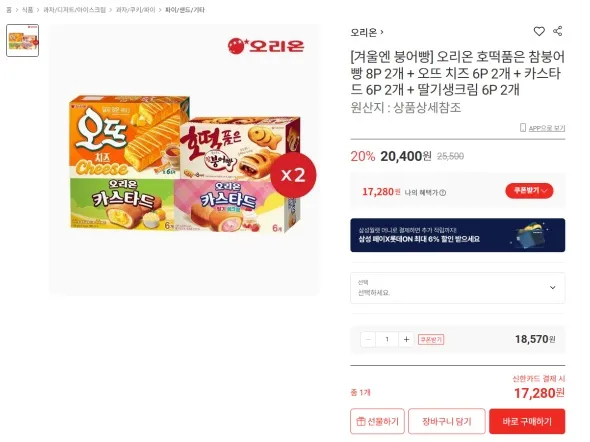Click the 쿠폰받기 red pill button
The height and width of the screenshot is (442, 590).
[x=529, y=191]
